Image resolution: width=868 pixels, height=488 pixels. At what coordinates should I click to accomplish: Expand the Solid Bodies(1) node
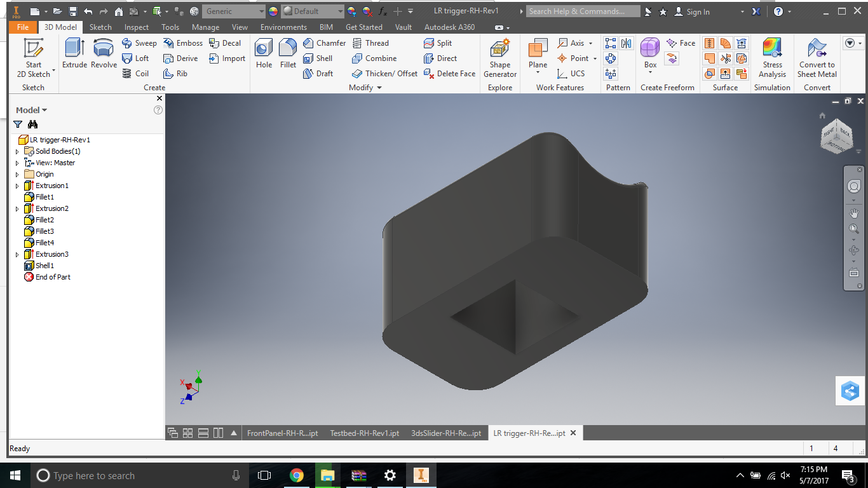[x=17, y=152]
